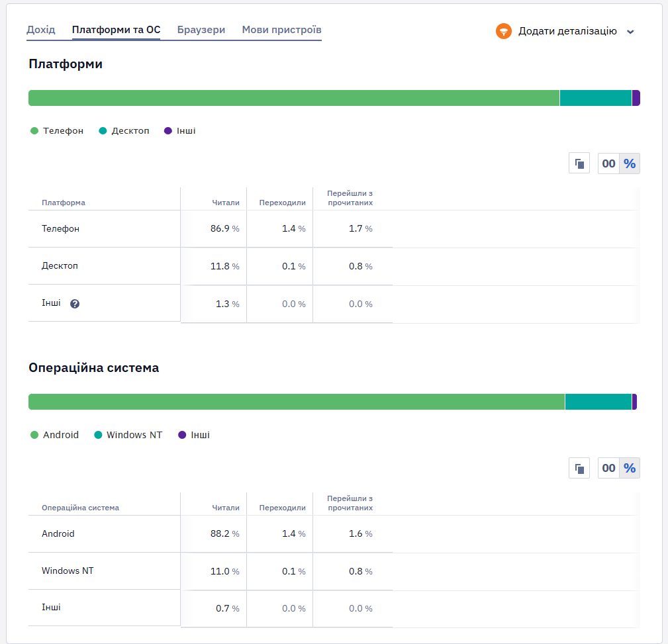Switch Платформи table to absolute numbers
This screenshot has width=668, height=644.
click(x=608, y=163)
